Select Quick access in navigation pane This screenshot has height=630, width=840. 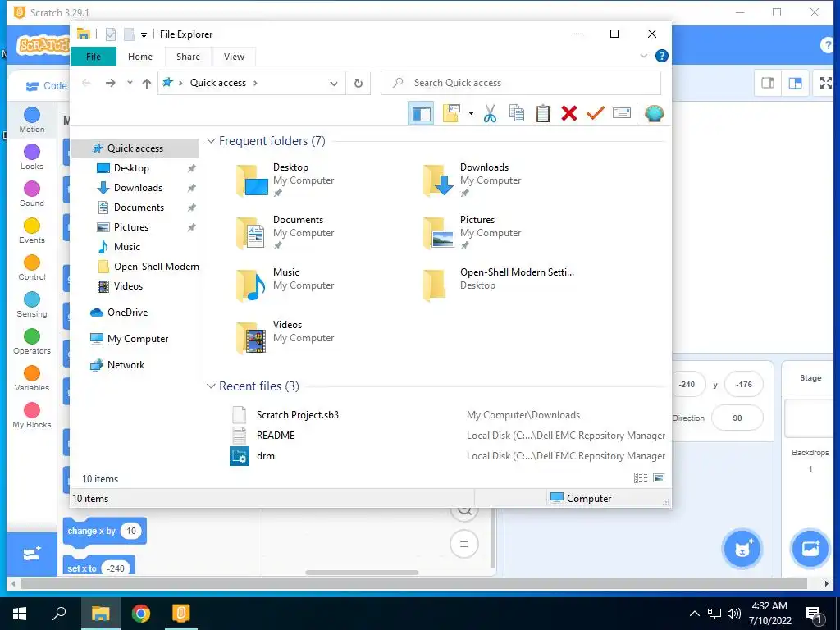(x=135, y=148)
